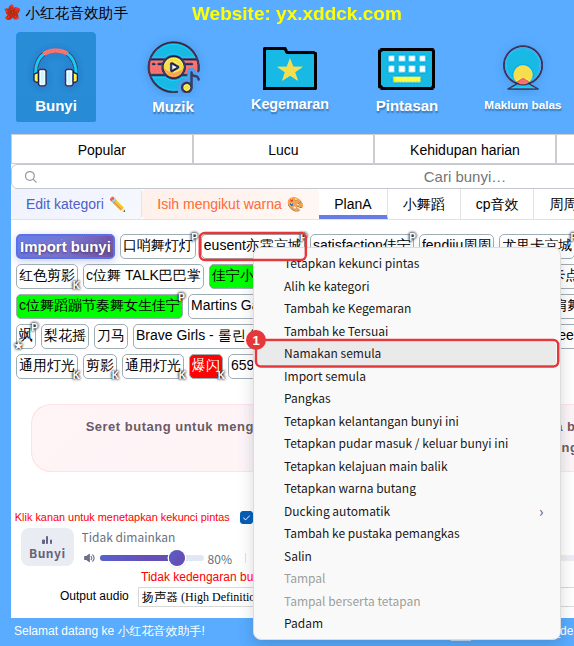This screenshot has height=646, width=574.
Task: Select Tetapkan kekunci pintas menu entry
Action: pyautogui.click(x=408, y=264)
